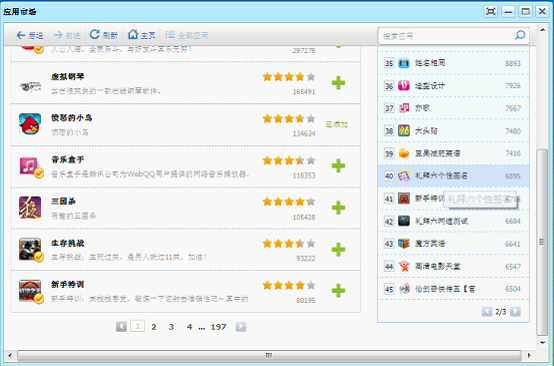Click the 前进 forward arrow

tap(67, 35)
